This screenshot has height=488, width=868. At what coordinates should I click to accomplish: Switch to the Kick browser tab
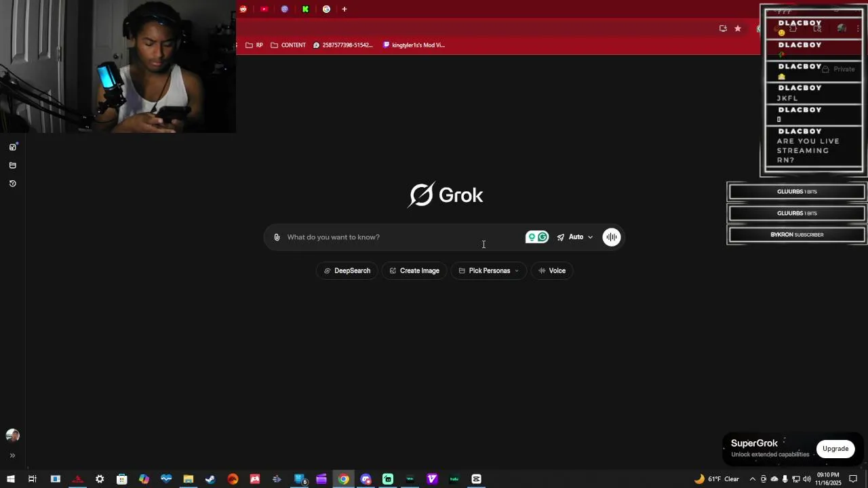point(306,9)
